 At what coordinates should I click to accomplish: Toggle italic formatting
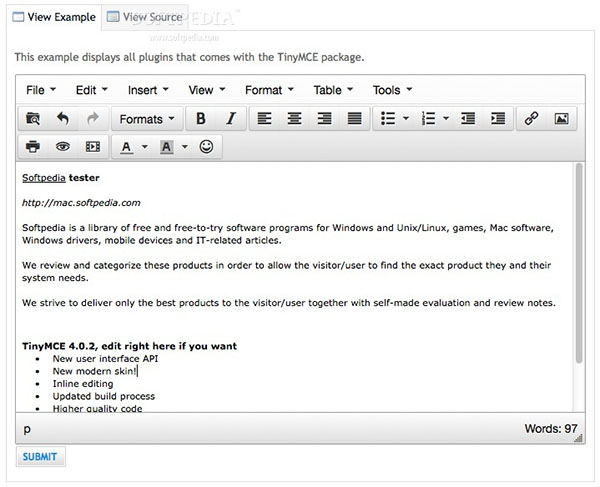pyautogui.click(x=231, y=119)
